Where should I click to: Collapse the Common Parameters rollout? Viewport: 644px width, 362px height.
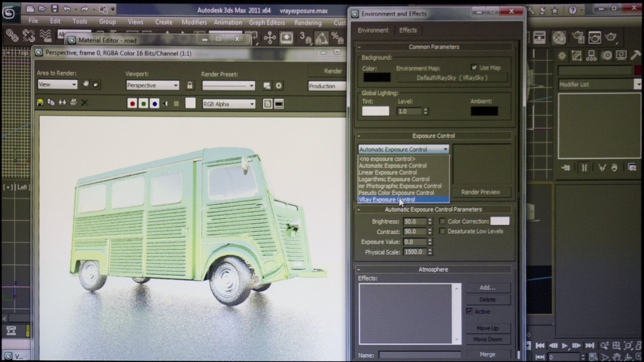click(x=434, y=47)
